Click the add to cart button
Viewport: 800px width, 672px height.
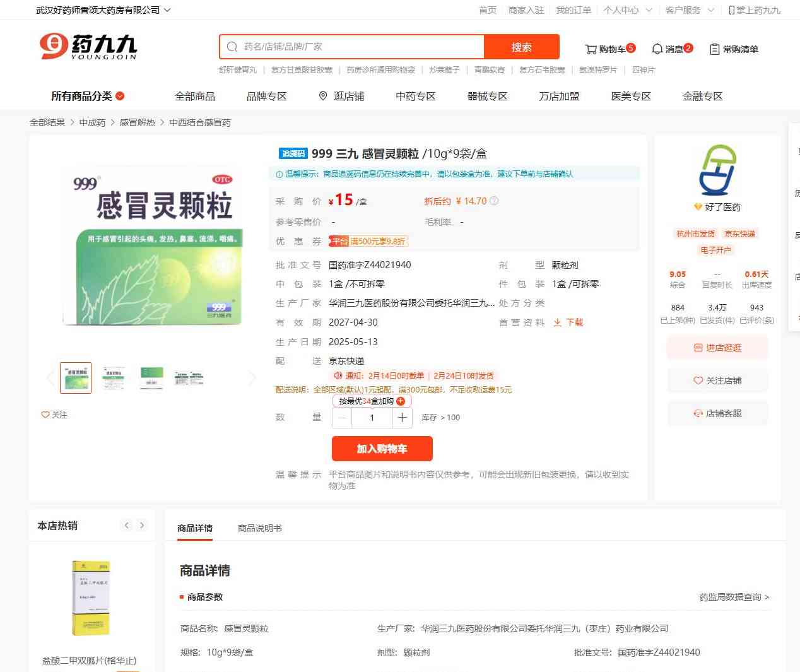pos(382,449)
